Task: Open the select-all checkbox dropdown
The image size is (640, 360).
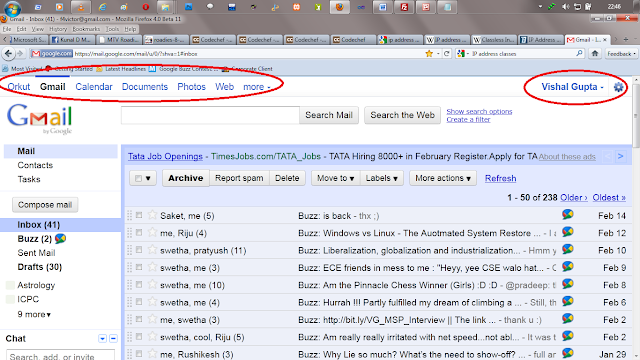Action: pyautogui.click(x=143, y=178)
